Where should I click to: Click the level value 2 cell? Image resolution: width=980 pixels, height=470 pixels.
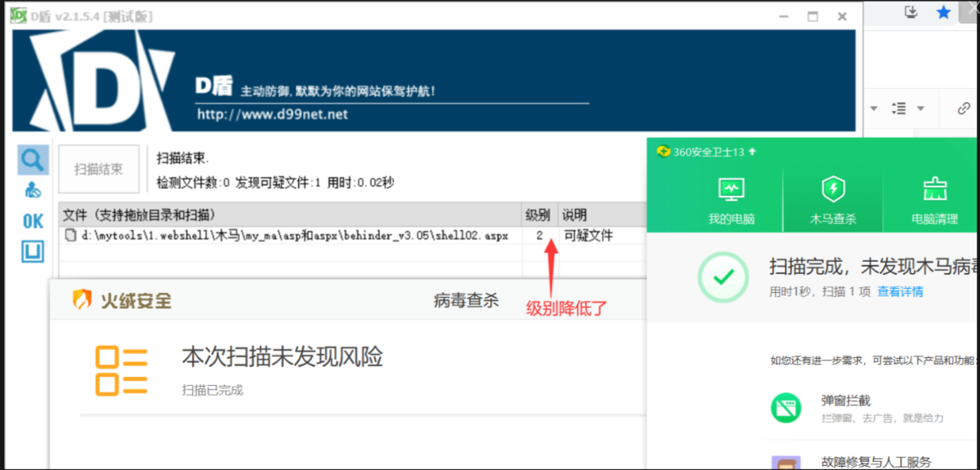pyautogui.click(x=540, y=235)
